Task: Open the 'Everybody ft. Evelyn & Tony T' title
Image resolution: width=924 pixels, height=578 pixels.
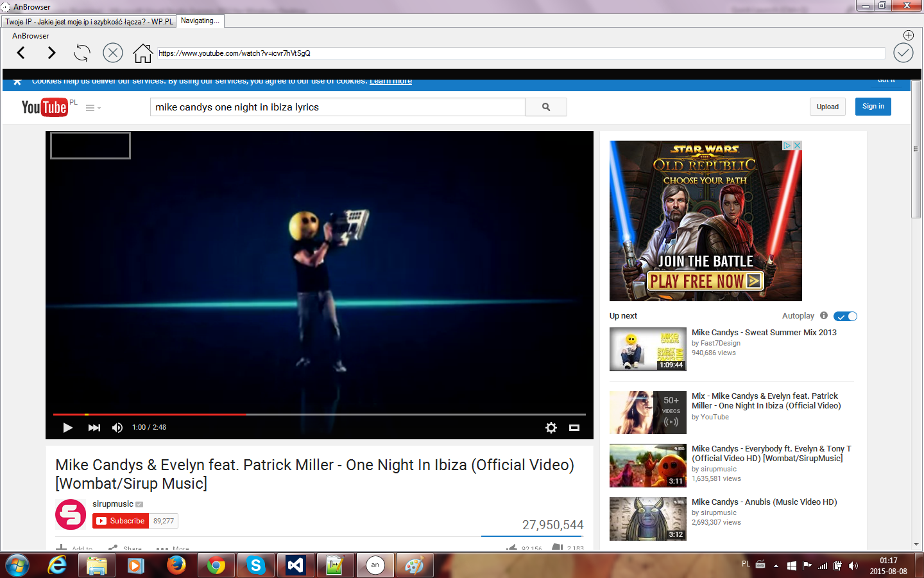Action: click(771, 453)
